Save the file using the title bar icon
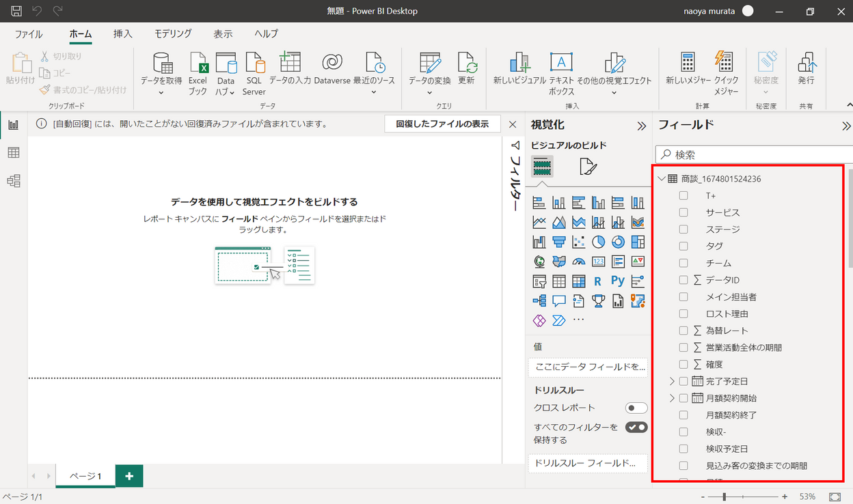Viewport: 853px width, 504px height. pos(16,11)
